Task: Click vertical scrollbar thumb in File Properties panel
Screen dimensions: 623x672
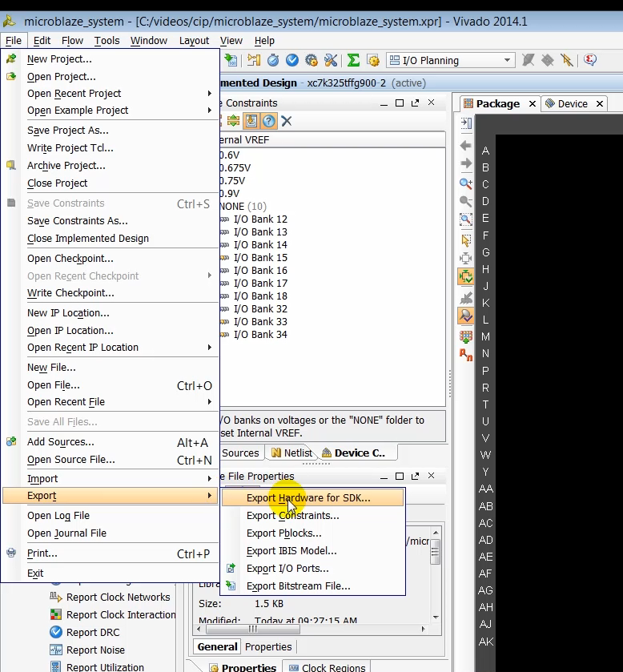Action: click(x=436, y=552)
